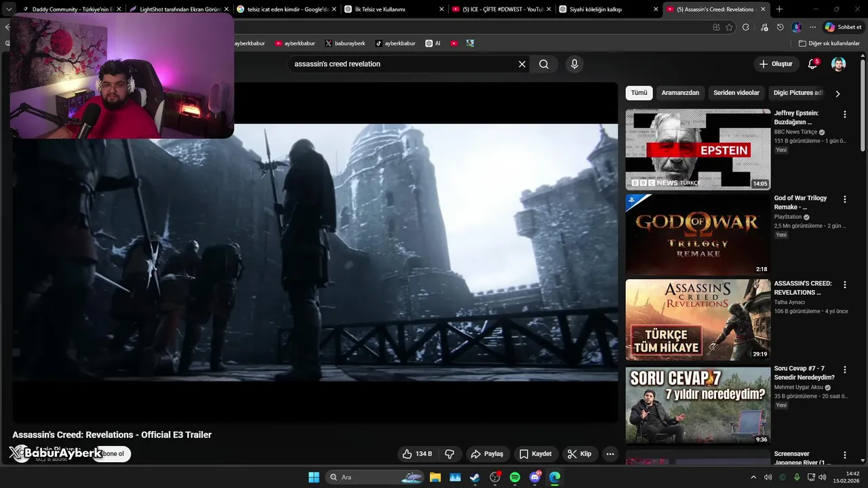Screen dimensions: 868x488
Task: Open options menu for Jeffrey Epstein video
Action: [845, 115]
